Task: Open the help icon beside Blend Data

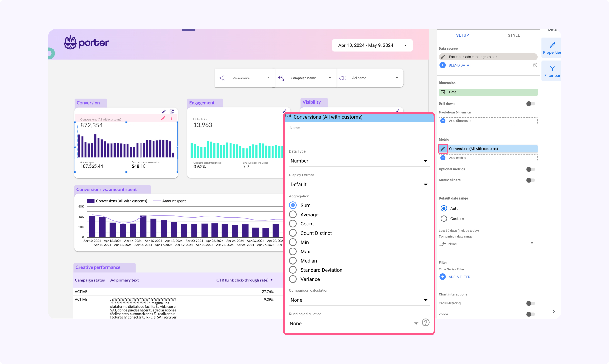Action: tap(535, 65)
